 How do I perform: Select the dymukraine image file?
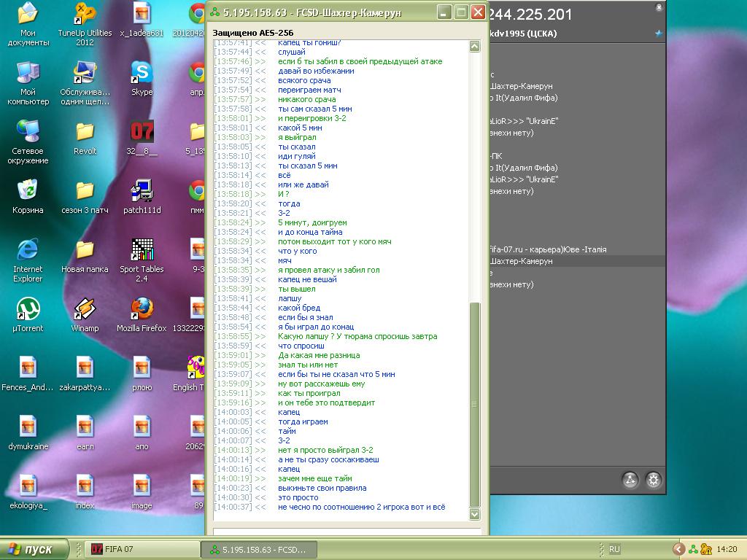coord(28,433)
